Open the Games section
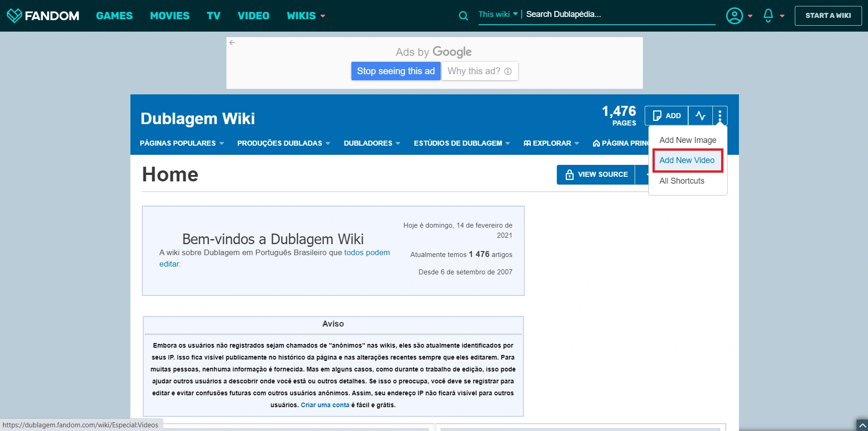The height and width of the screenshot is (431, 868). (114, 16)
